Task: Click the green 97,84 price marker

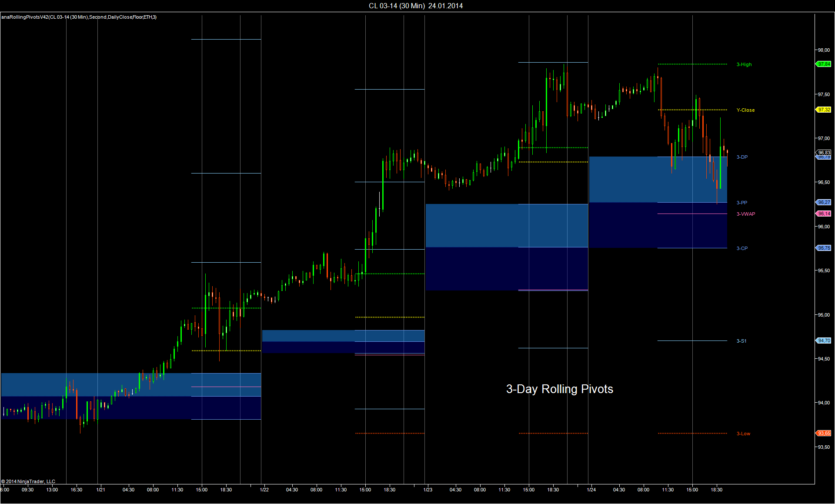Action: (824, 64)
